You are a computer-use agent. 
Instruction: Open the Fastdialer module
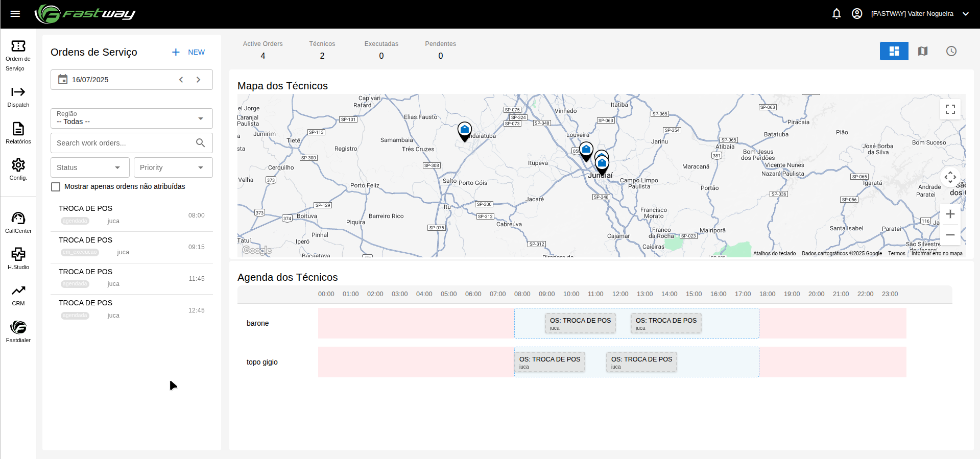(x=18, y=331)
